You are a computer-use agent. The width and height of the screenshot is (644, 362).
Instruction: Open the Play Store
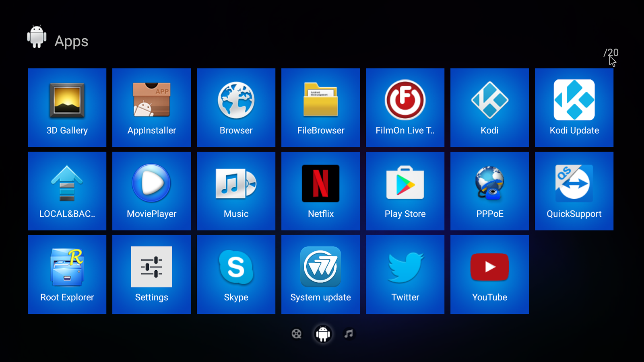pos(405,191)
